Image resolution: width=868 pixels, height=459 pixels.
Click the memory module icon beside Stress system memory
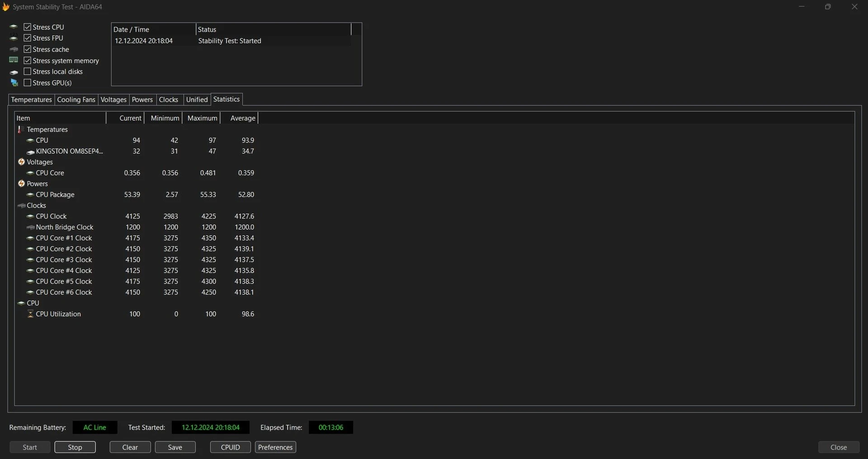pos(14,60)
